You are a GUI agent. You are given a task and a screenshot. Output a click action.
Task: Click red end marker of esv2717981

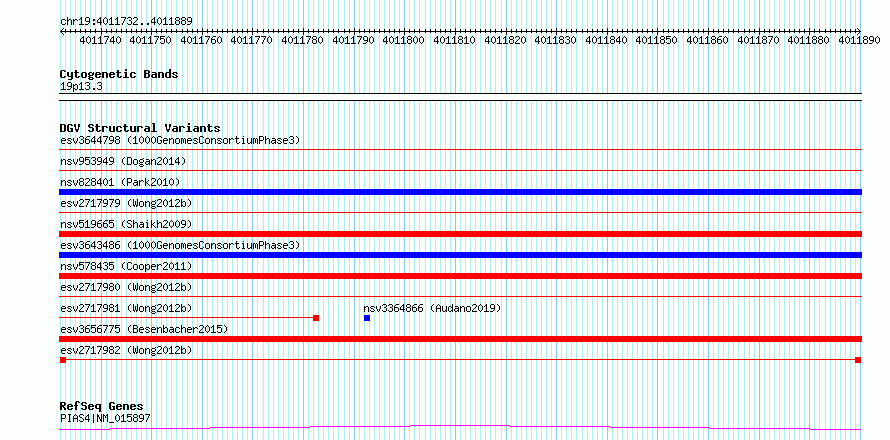click(x=316, y=318)
